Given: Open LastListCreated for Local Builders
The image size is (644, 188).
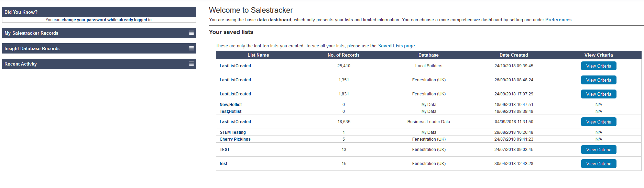Looking at the screenshot, I should click(x=235, y=66).
